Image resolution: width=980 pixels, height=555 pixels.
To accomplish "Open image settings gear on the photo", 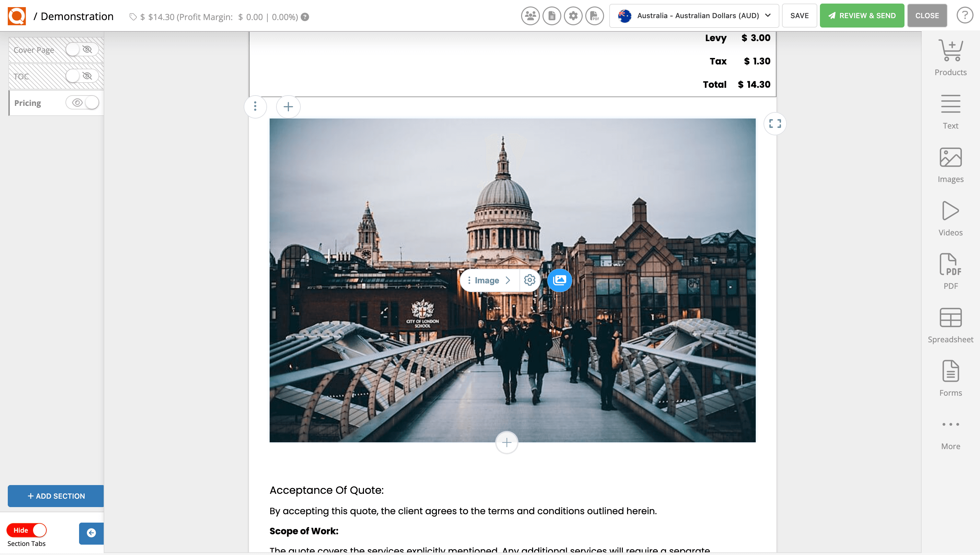I will (x=530, y=280).
